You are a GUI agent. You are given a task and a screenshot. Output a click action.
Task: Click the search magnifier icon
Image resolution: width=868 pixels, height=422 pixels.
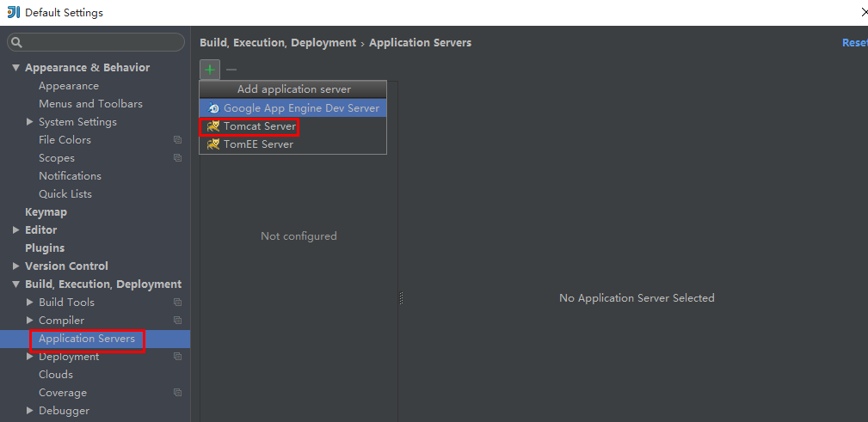point(16,43)
